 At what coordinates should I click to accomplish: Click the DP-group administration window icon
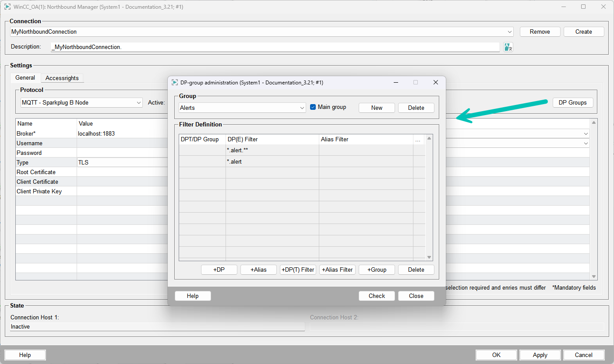[x=175, y=82]
